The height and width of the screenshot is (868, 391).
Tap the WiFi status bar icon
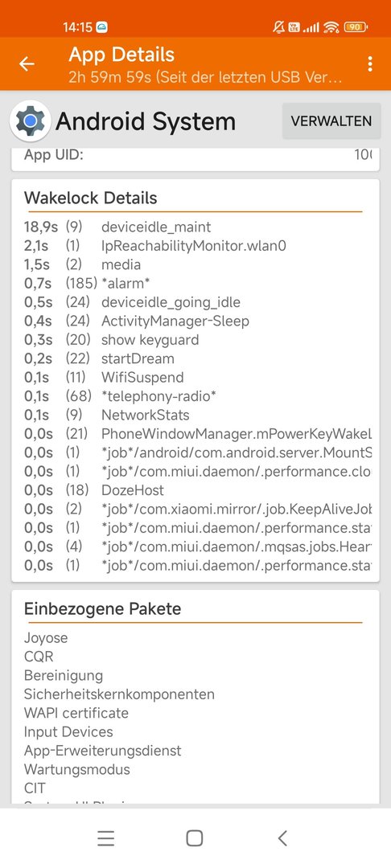331,27
